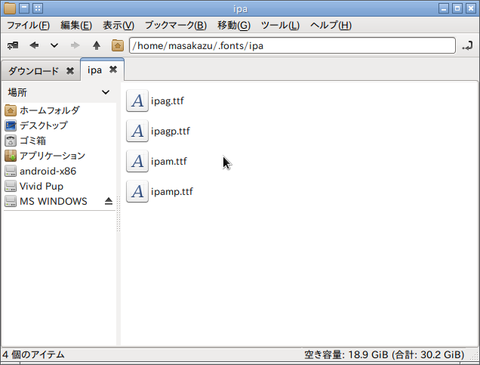The image size is (480, 365).
Task: Switch to the ダウンロード tab
Action: point(33,71)
